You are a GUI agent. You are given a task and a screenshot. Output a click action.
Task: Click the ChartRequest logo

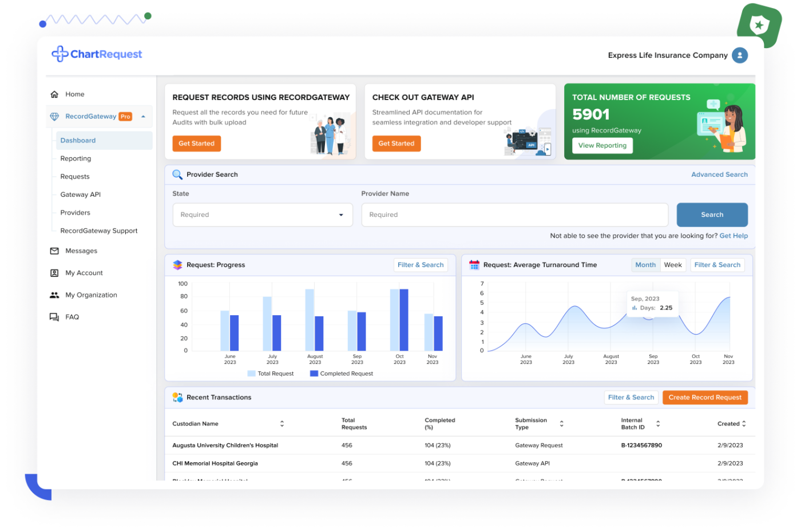[x=97, y=54]
